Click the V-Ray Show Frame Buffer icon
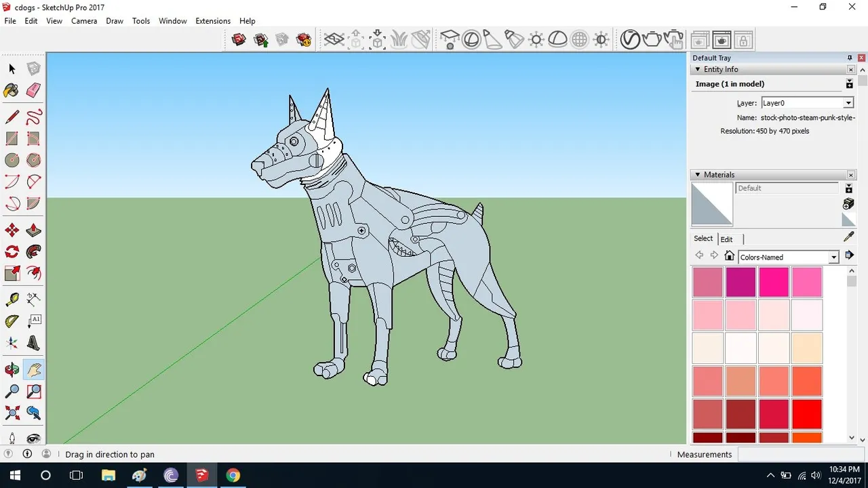This screenshot has height=488, width=868. pos(722,40)
